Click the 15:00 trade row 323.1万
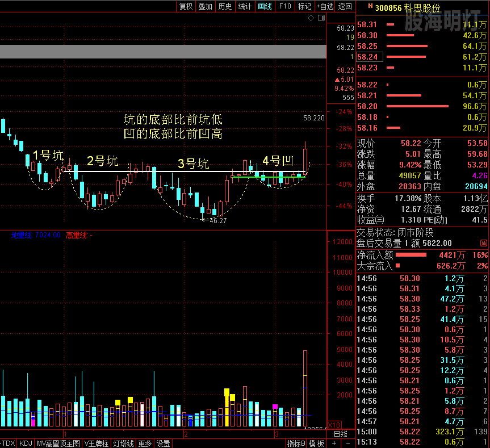The width and height of the screenshot is (490, 448). coord(422,432)
